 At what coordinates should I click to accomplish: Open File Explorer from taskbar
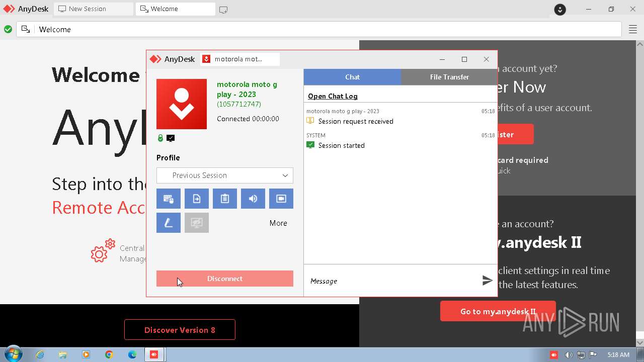63,354
